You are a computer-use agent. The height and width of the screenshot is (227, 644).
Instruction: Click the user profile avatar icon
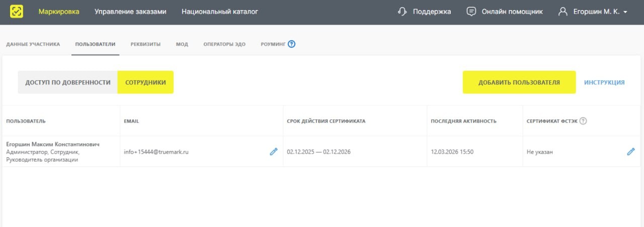[x=563, y=12]
